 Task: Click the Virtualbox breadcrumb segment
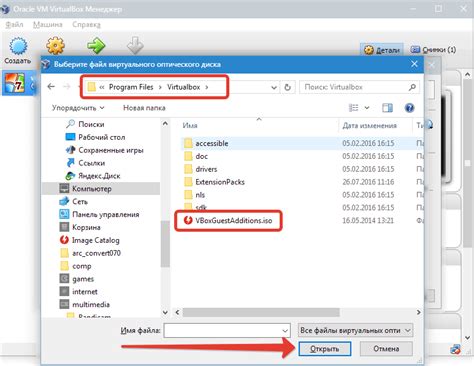[x=184, y=87]
